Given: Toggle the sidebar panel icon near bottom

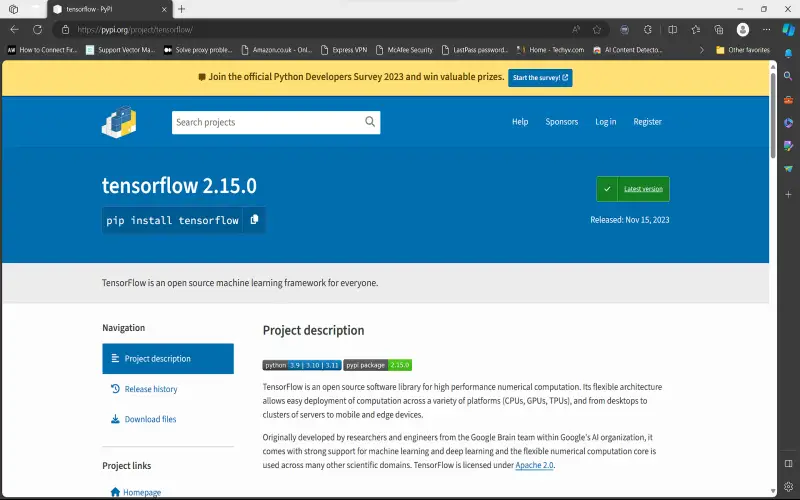Looking at the screenshot, I should [788, 463].
